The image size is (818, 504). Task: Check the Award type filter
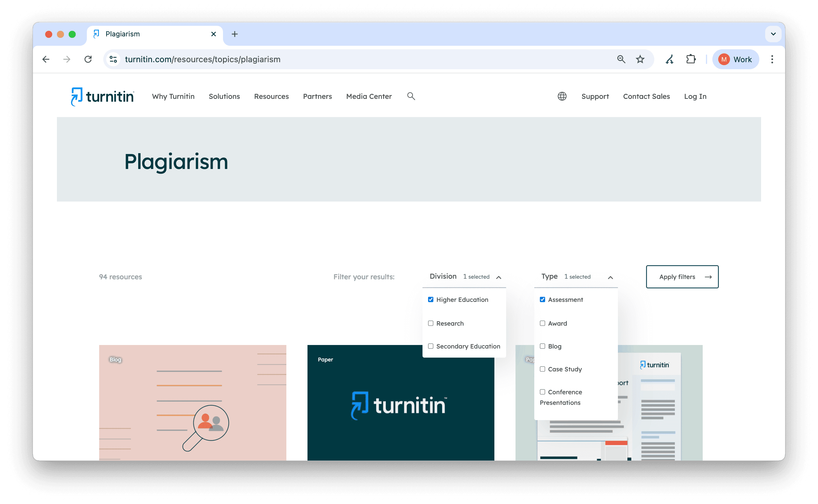click(x=542, y=323)
